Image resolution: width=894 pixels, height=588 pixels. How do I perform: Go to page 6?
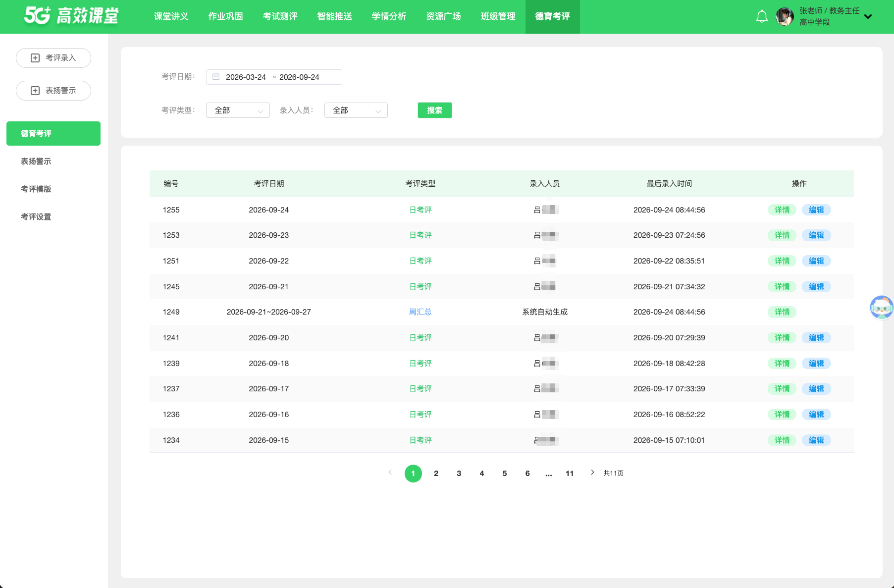[527, 473]
